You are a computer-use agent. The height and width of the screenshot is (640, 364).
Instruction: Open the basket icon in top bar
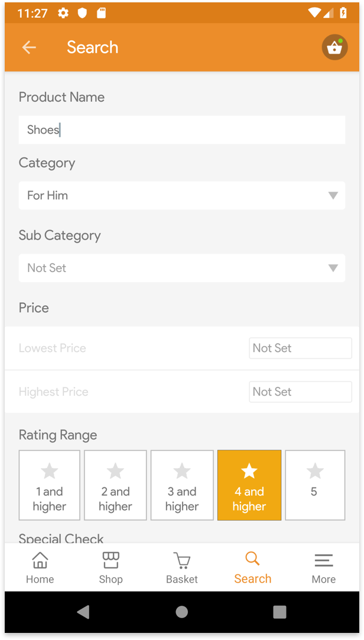click(x=334, y=47)
